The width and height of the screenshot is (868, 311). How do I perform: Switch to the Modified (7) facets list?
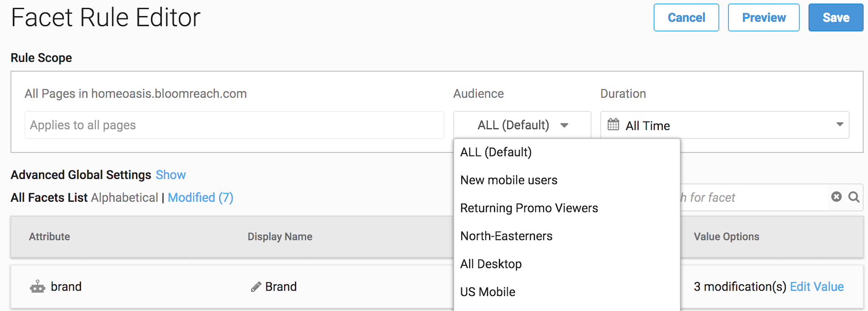pos(200,198)
